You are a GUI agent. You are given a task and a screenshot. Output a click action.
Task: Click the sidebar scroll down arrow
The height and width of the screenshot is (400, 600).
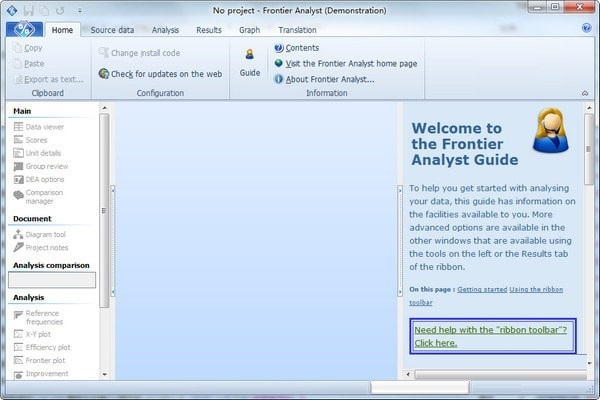pos(104,374)
